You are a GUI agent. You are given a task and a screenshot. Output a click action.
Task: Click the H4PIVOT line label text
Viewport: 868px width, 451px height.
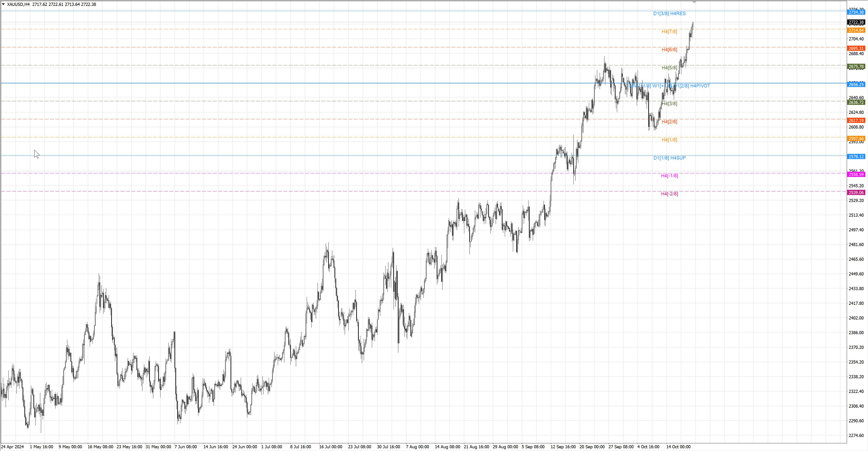tap(700, 86)
